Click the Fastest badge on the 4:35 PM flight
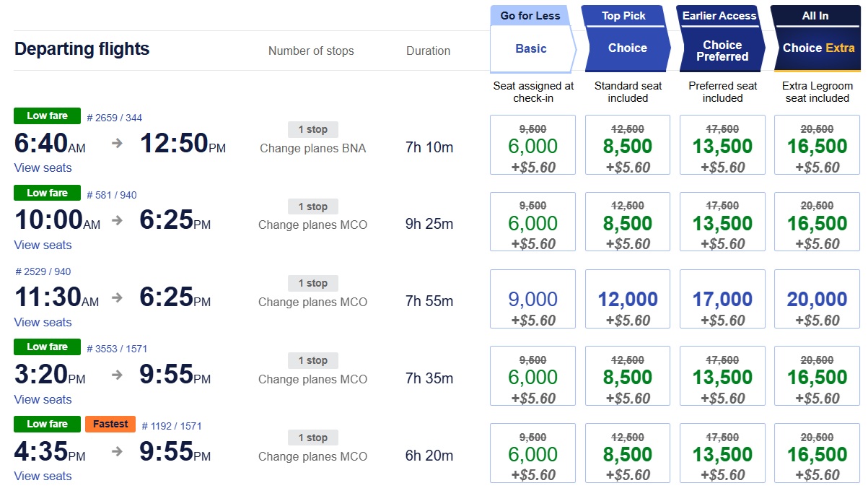 click(110, 424)
